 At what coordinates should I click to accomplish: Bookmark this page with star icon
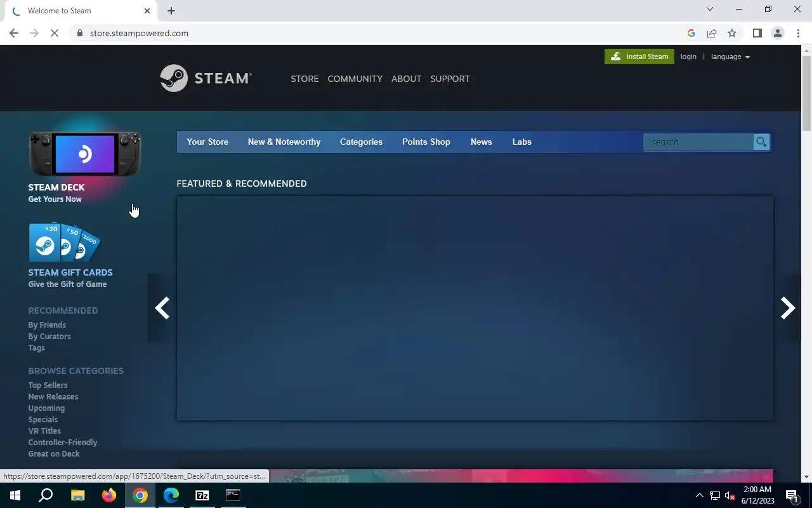(x=732, y=33)
